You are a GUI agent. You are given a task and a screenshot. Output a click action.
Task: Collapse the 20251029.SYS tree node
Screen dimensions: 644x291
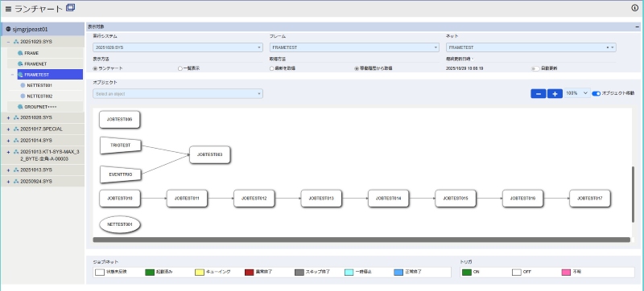click(8, 42)
